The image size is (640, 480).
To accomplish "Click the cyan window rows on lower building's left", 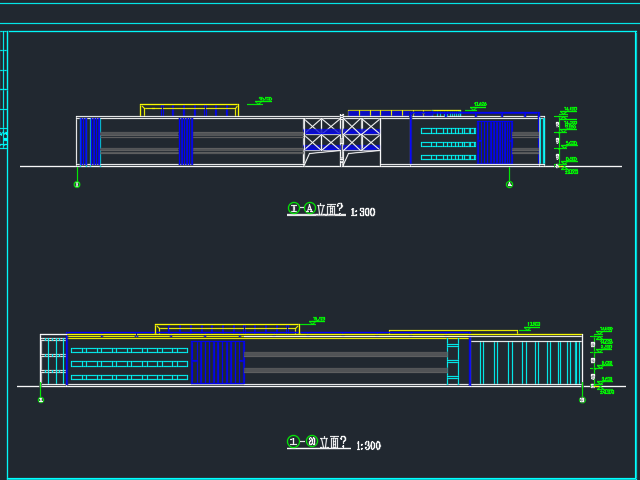I will click(128, 362).
